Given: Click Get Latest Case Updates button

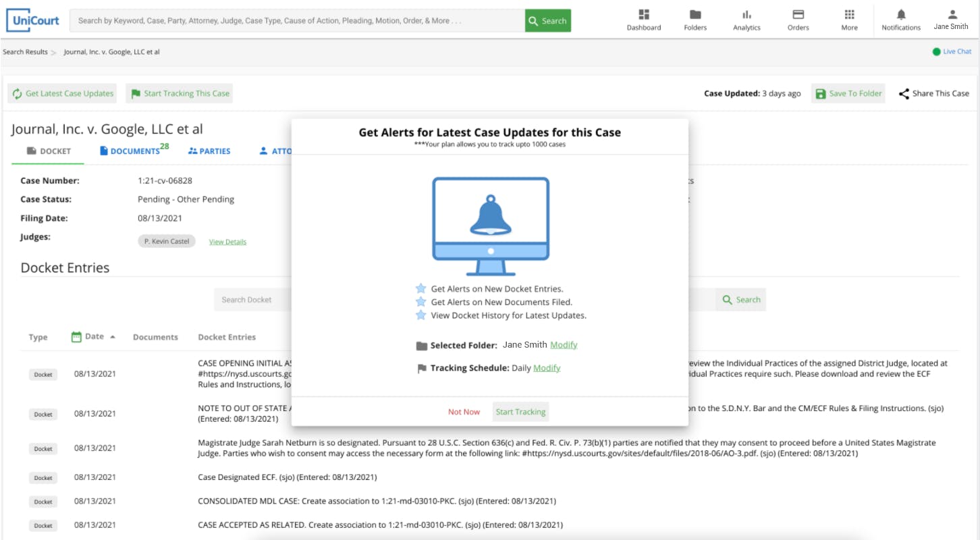Looking at the screenshot, I should click(62, 94).
